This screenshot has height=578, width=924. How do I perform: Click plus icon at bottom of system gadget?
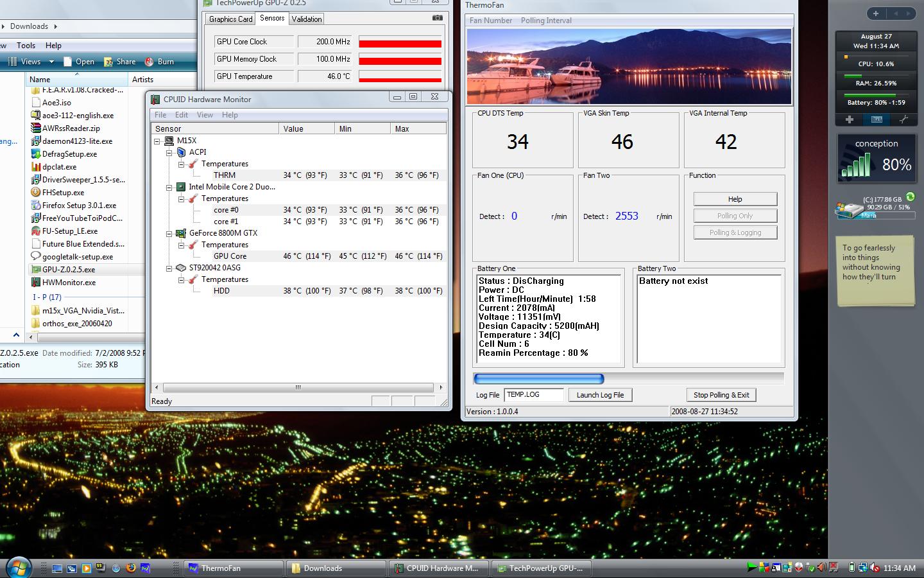pos(849,119)
